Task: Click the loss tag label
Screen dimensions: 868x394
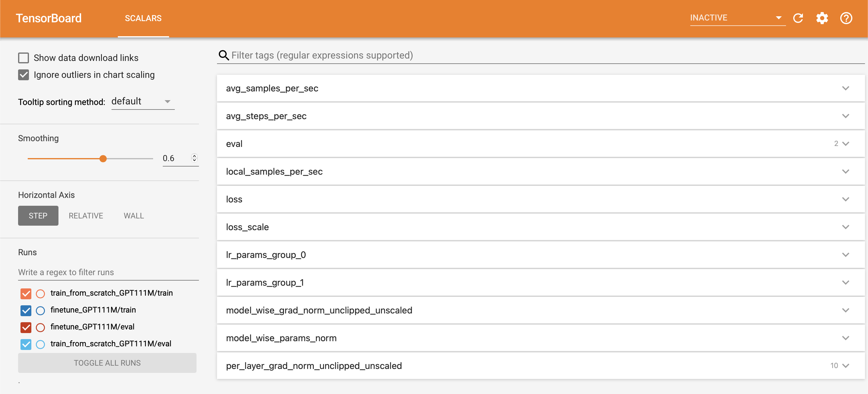Action: pos(234,199)
